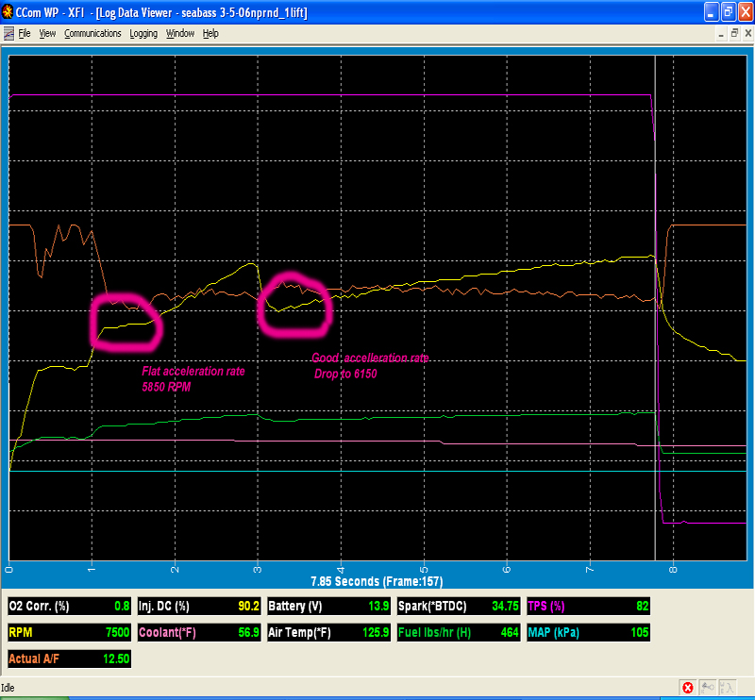Open the Help menu

tap(210, 33)
